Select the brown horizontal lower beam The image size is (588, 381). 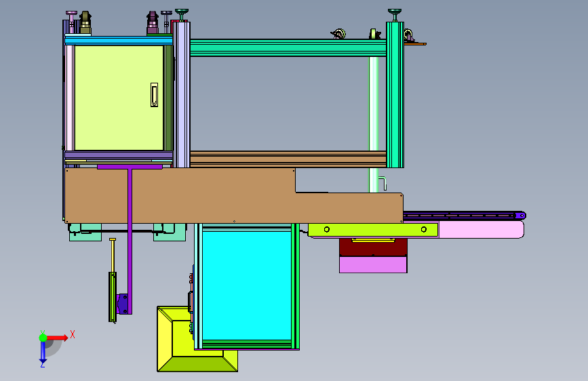click(288, 159)
